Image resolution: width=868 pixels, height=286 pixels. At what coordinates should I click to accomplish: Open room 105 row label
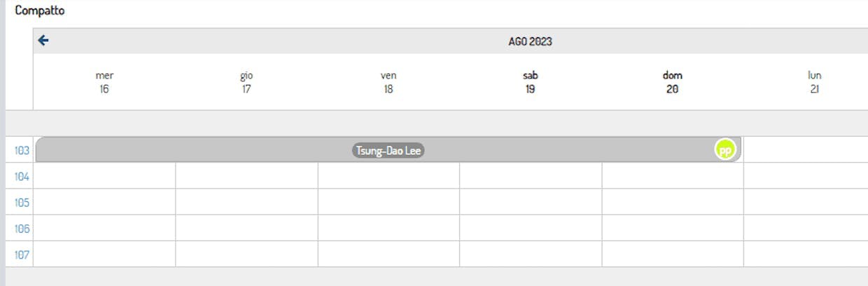tap(22, 203)
